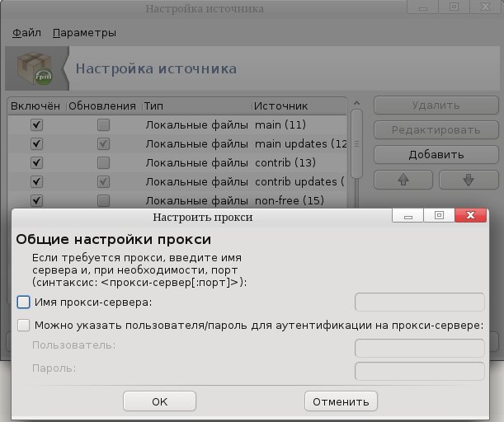Image resolution: width=504 pixels, height=422 pixels.
Task: Confirm proxy settings with OK
Action: 160,401
